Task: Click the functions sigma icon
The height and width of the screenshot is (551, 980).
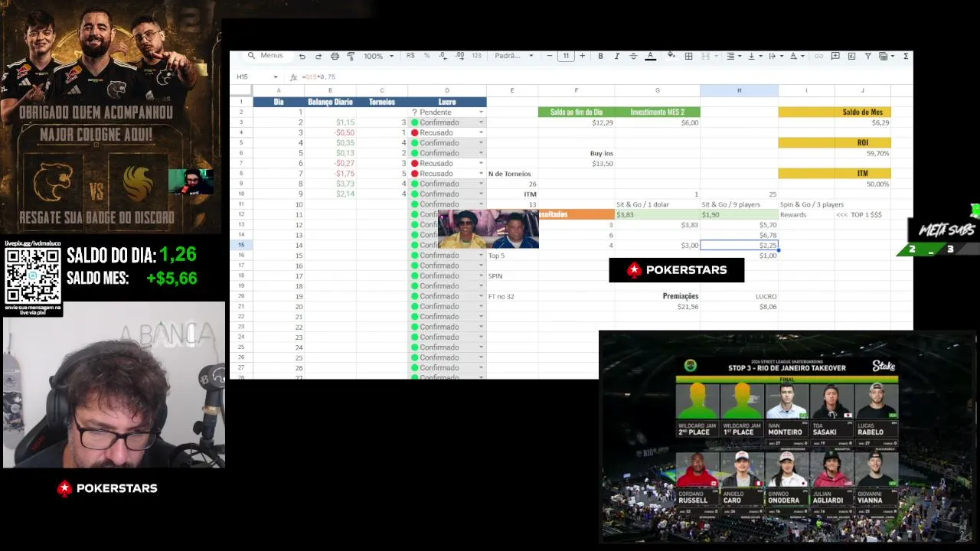Action: click(x=906, y=56)
